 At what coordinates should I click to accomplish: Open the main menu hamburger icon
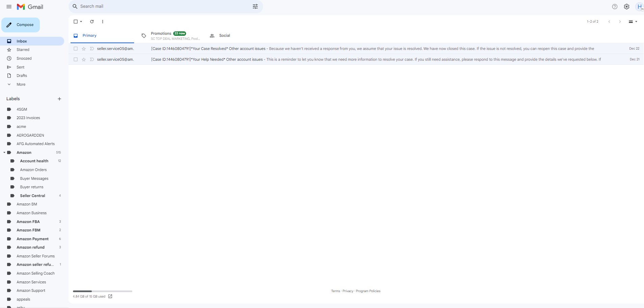(x=9, y=7)
